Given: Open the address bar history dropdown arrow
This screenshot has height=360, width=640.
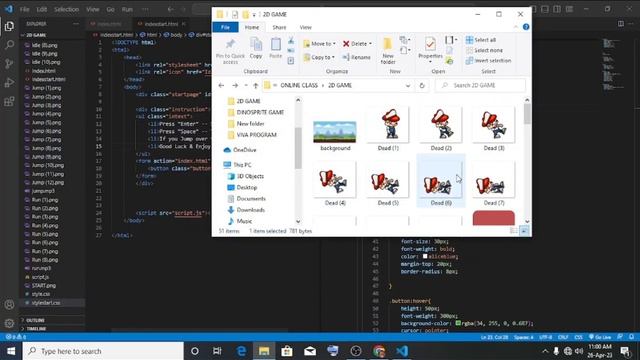Looking at the screenshot, I should point(408,85).
